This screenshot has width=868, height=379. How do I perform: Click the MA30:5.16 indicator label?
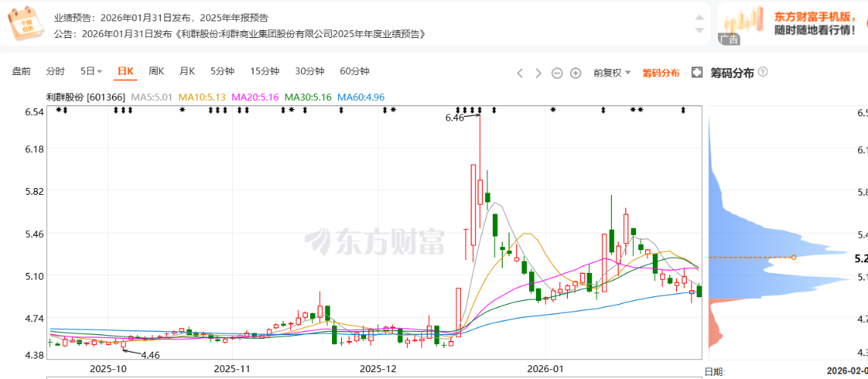point(308,97)
